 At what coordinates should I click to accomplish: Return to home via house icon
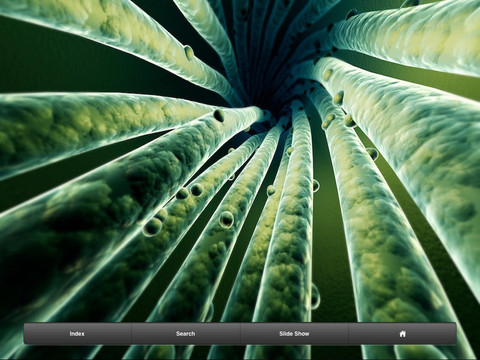402,334
